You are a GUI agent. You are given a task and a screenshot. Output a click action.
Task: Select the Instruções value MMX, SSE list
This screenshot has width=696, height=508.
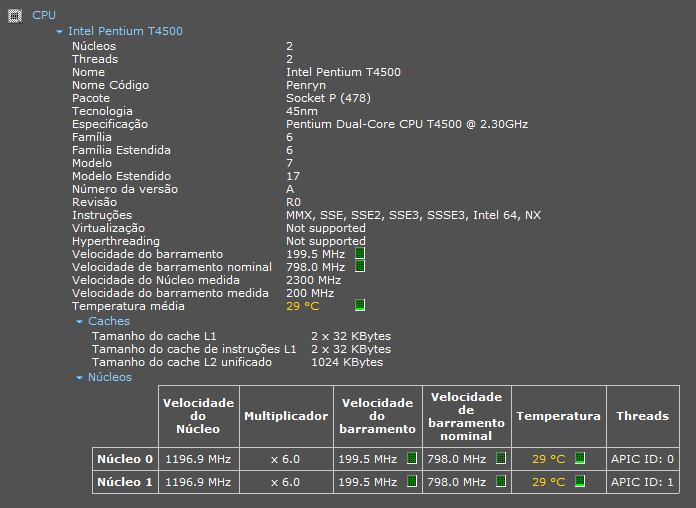413,215
